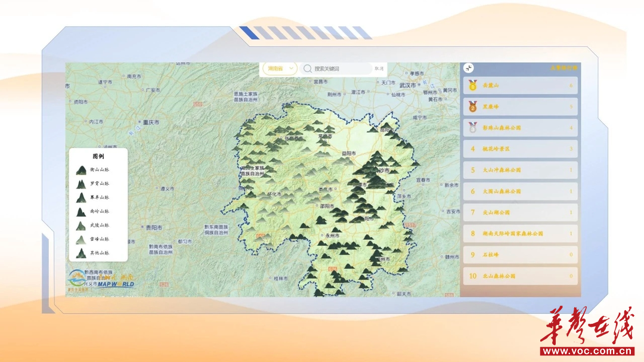Click the 武陵山脉 legend mountain icon
The height and width of the screenshot is (362, 644).
tap(81, 225)
